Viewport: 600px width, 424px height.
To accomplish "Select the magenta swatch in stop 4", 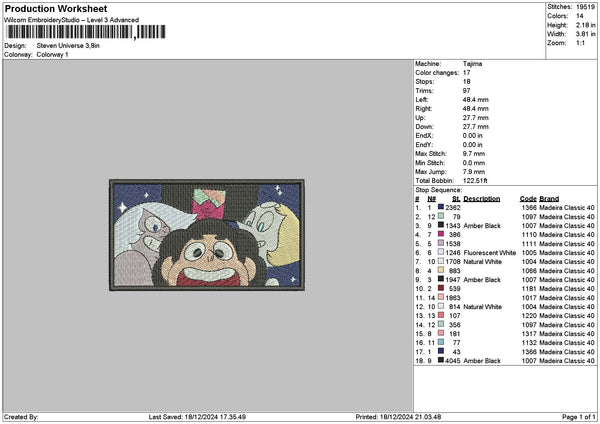I will point(441,234).
